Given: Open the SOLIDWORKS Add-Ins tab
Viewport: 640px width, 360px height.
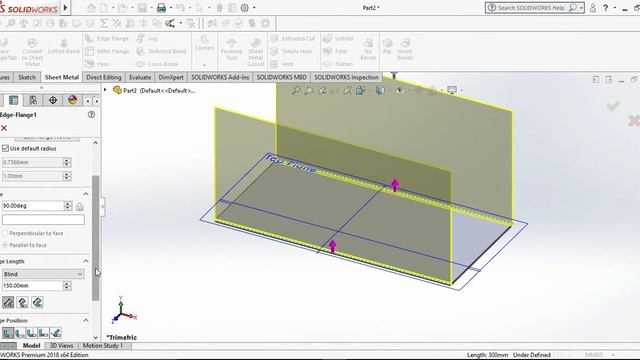Looking at the screenshot, I should pyautogui.click(x=220, y=77).
